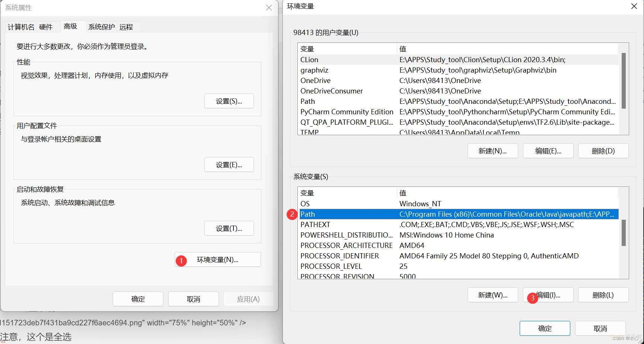Open the 系统保护 tab
The width and height of the screenshot is (644, 344).
pos(102,27)
